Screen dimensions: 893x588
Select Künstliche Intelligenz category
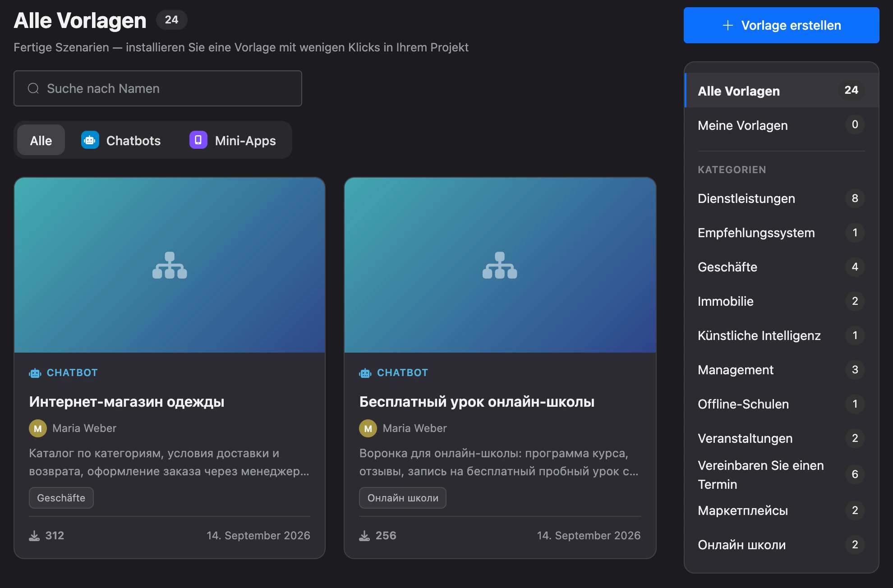click(x=781, y=335)
